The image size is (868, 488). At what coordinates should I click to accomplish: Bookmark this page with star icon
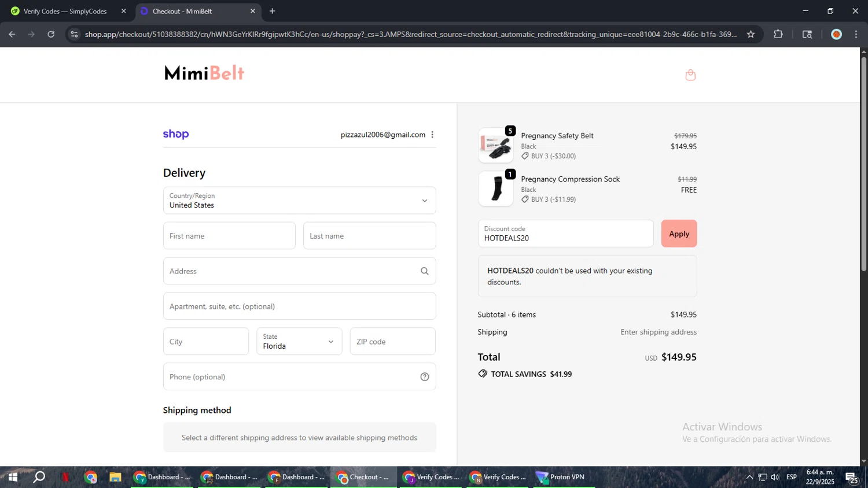751,34
